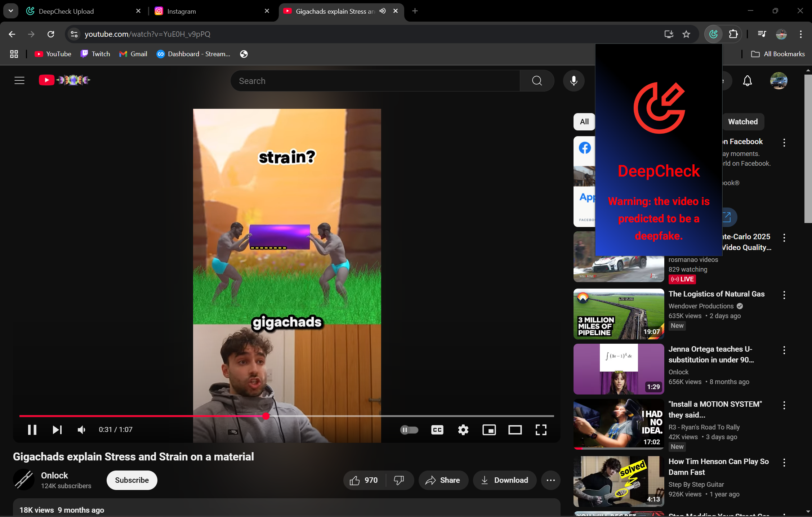Image resolution: width=812 pixels, height=517 pixels.
Task: Open video settings gear icon
Action: point(463,429)
